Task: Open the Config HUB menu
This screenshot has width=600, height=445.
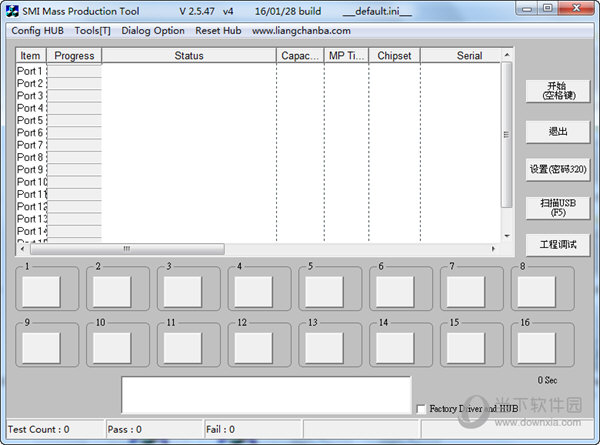Action: [38, 31]
